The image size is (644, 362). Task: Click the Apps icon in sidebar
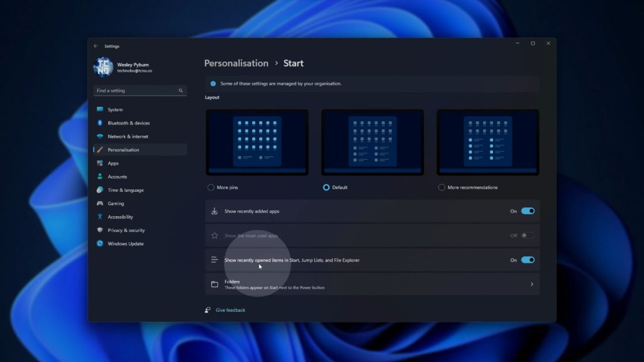click(x=100, y=163)
